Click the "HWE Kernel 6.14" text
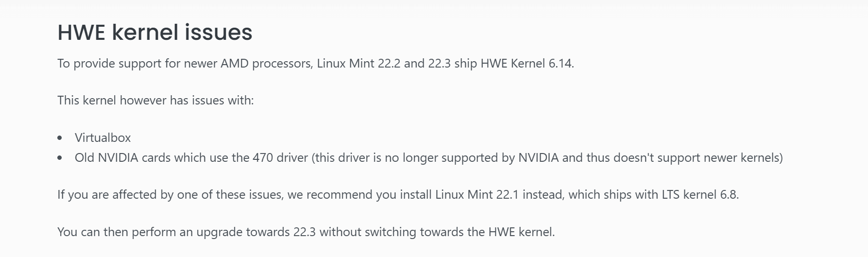 (526, 64)
